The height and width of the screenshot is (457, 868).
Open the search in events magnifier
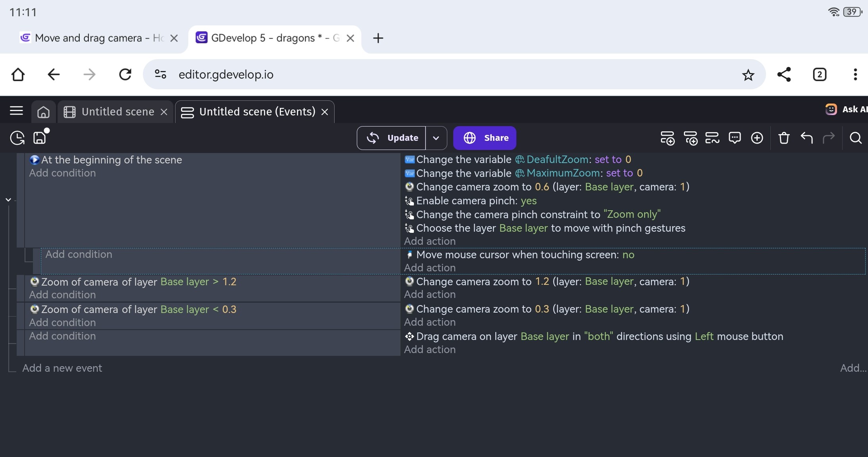point(855,138)
